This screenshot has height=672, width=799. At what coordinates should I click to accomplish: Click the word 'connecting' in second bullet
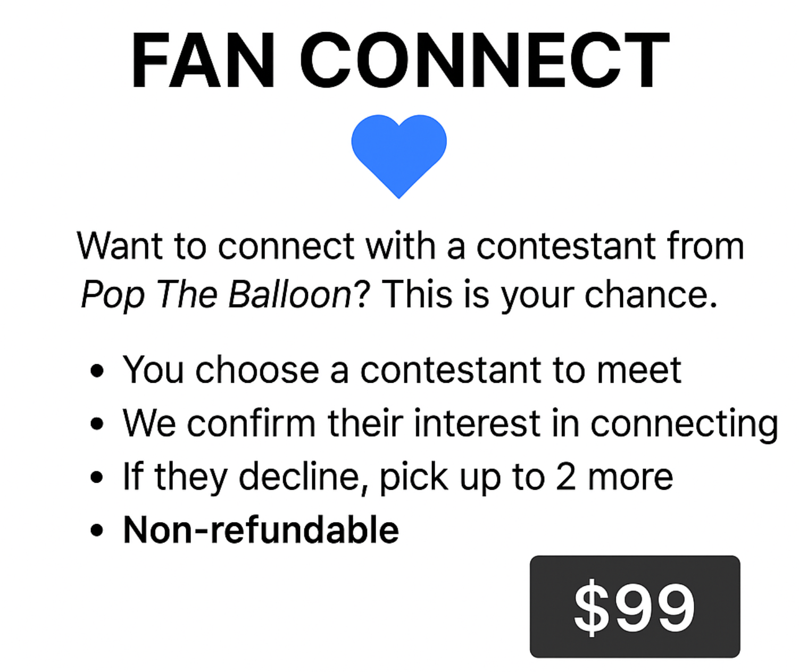(684, 424)
